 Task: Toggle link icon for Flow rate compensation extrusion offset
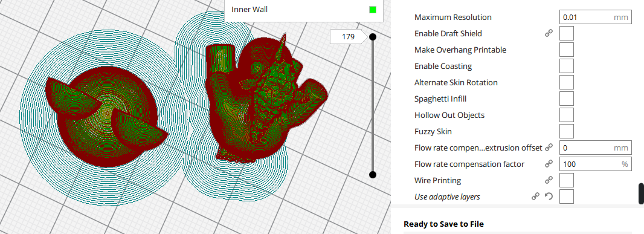tap(549, 148)
